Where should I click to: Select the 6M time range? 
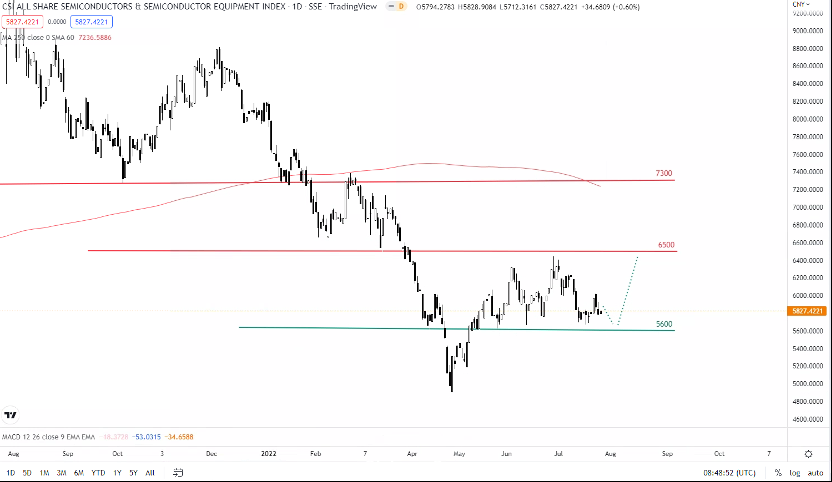coord(79,472)
